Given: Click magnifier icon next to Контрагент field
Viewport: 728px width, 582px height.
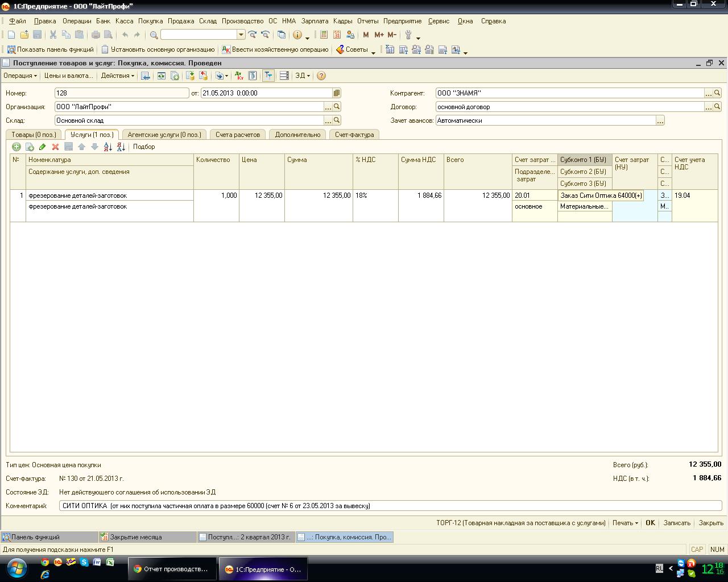Looking at the screenshot, I should (x=717, y=93).
